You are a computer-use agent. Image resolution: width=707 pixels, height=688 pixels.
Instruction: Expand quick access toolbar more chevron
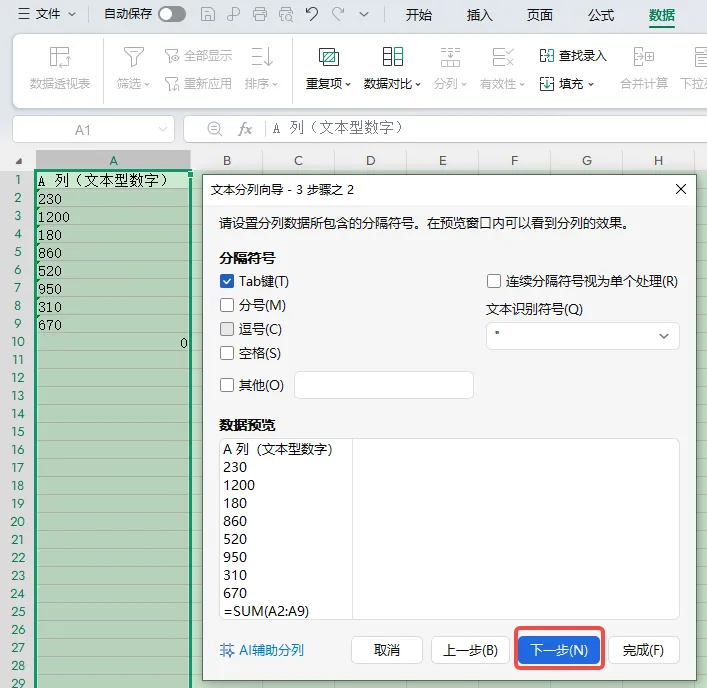364,14
